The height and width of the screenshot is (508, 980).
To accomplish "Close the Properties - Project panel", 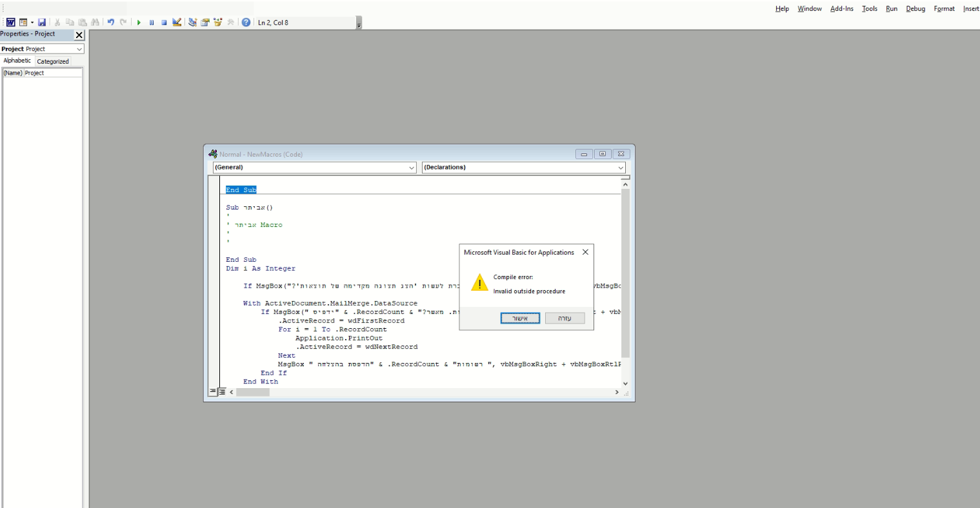I will click(x=79, y=35).
